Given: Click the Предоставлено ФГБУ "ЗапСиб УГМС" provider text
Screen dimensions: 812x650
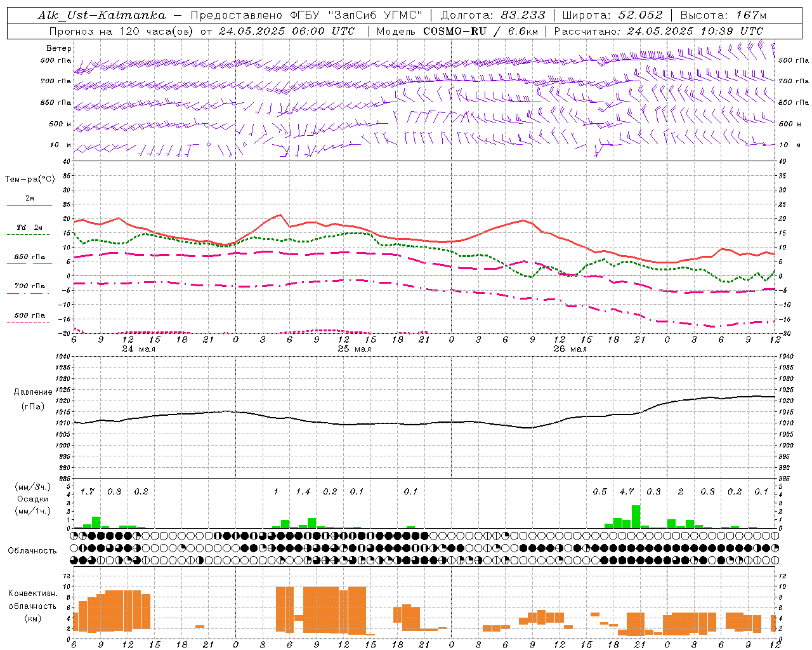Looking at the screenshot, I should (x=306, y=15).
